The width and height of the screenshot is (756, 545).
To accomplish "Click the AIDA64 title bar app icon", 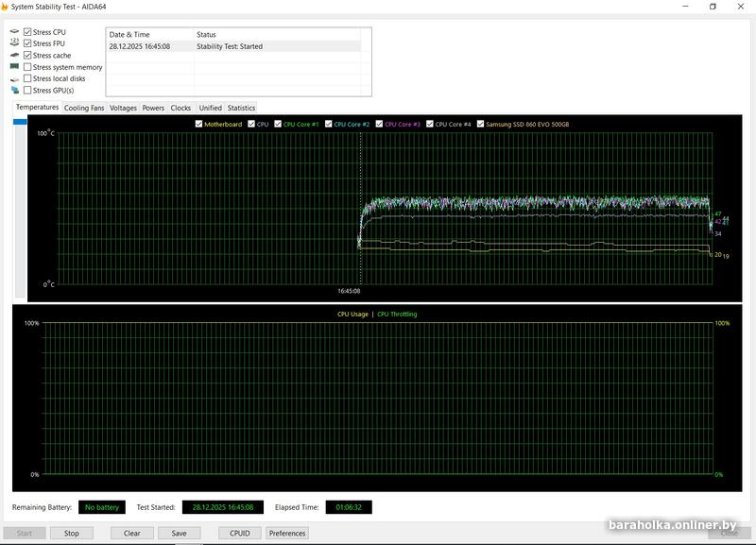I will (5, 6).
